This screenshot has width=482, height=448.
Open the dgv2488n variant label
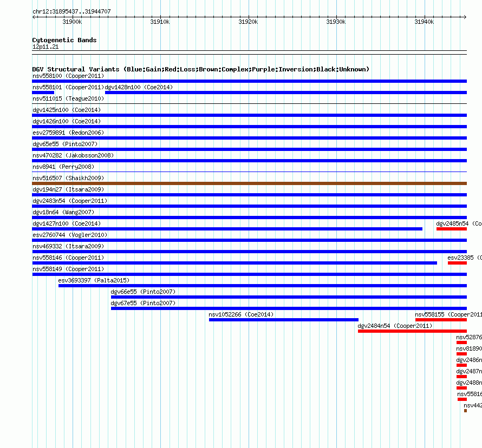469,383
